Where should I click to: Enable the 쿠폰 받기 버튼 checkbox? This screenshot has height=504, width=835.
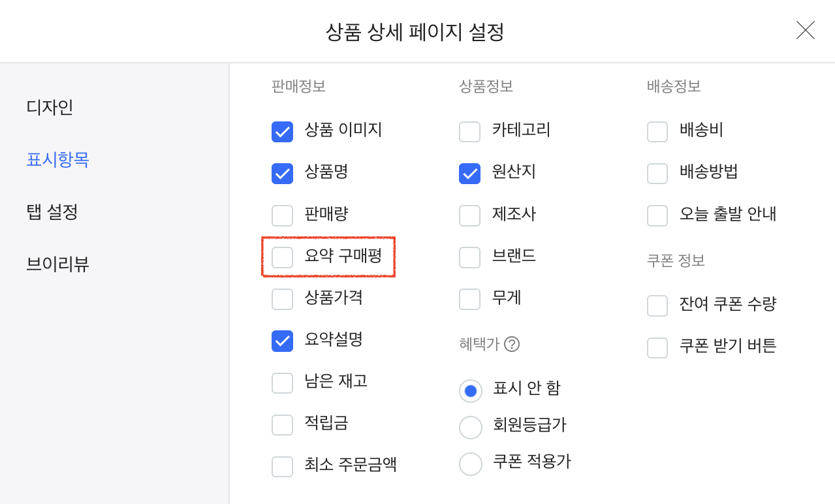point(657,347)
